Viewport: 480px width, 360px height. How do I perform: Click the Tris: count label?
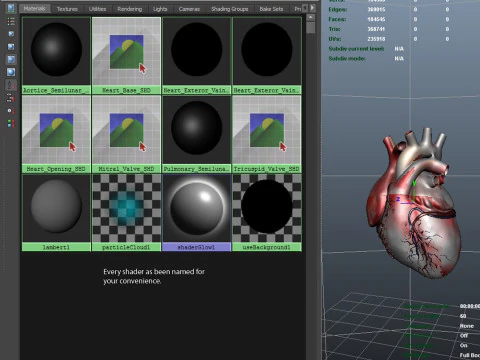point(335,29)
